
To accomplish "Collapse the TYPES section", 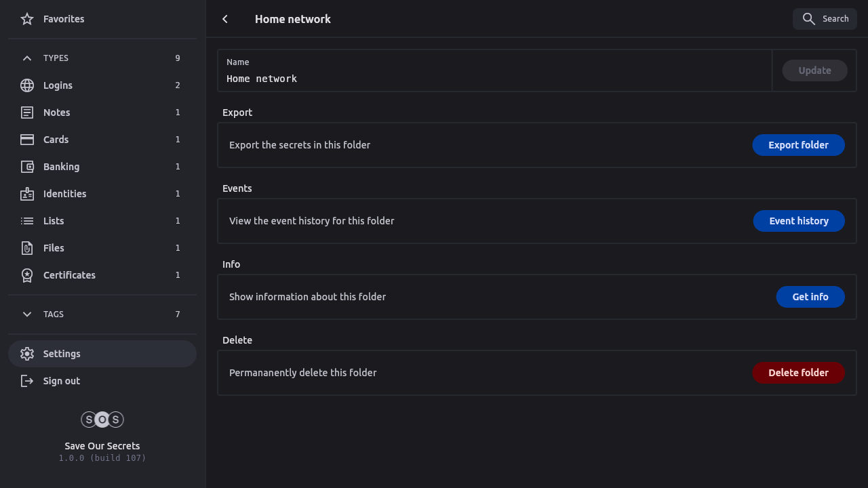I will pyautogui.click(x=27, y=58).
